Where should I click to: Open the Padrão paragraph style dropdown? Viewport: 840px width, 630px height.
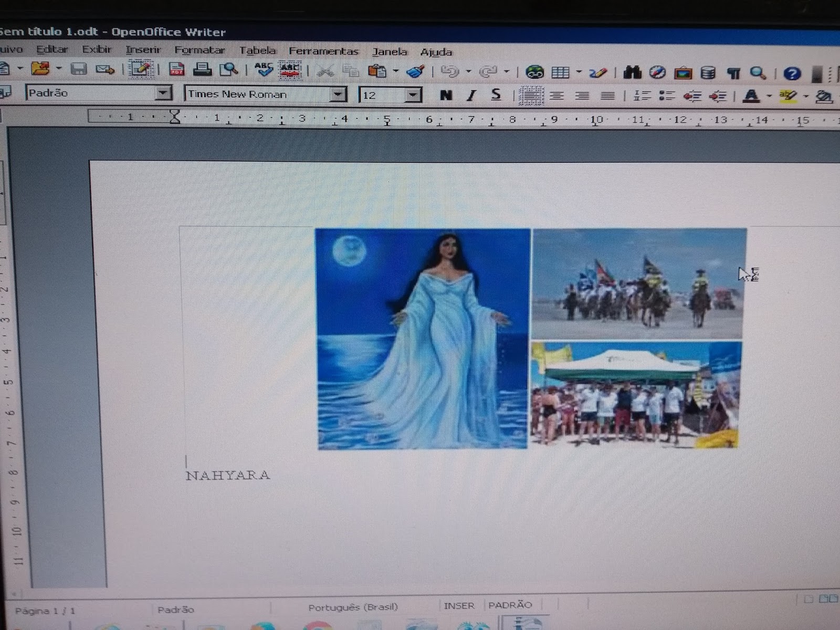pyautogui.click(x=163, y=93)
